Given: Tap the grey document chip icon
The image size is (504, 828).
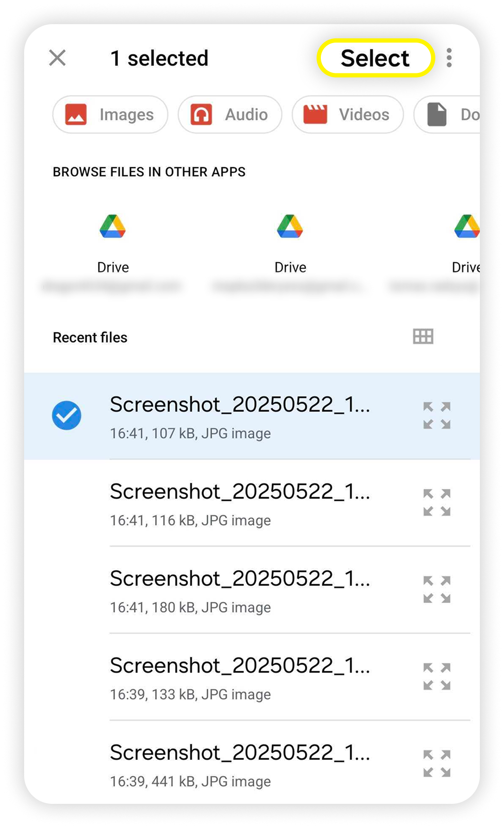Looking at the screenshot, I should pyautogui.click(x=437, y=115).
